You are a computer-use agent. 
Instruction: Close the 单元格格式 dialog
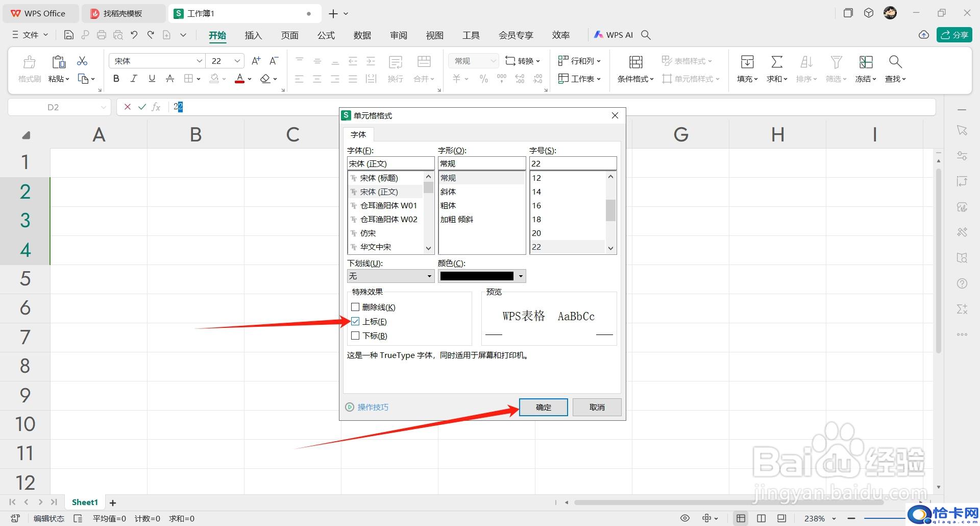pyautogui.click(x=615, y=115)
